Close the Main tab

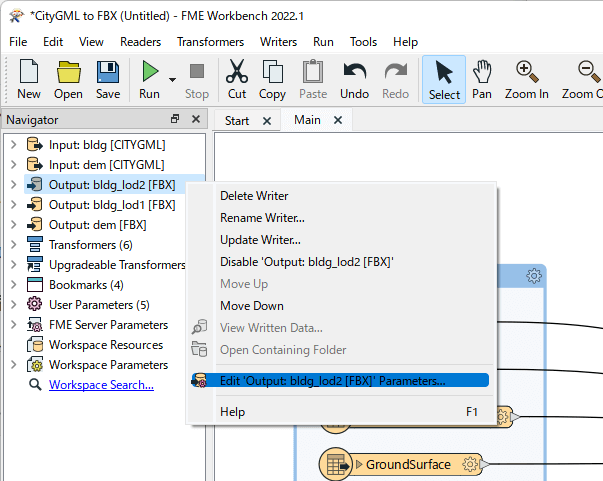click(x=338, y=120)
